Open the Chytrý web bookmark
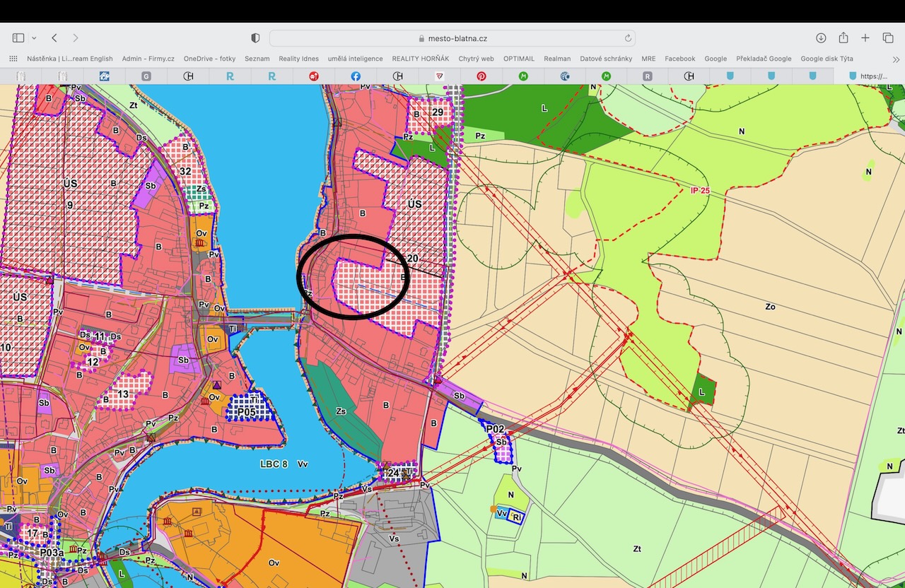 coord(476,59)
